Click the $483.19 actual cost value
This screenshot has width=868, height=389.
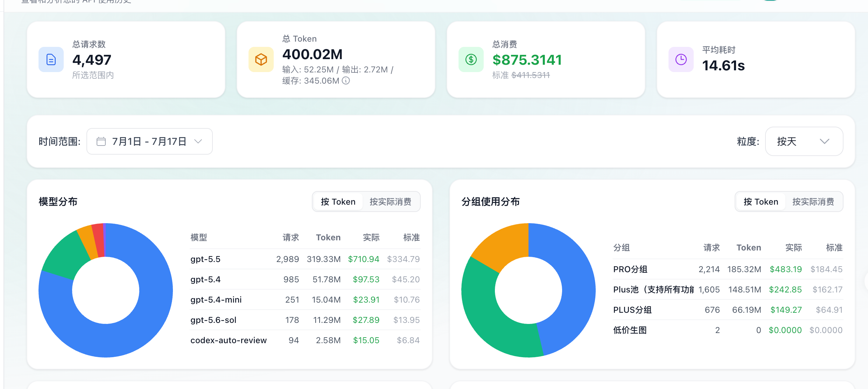[x=786, y=269]
